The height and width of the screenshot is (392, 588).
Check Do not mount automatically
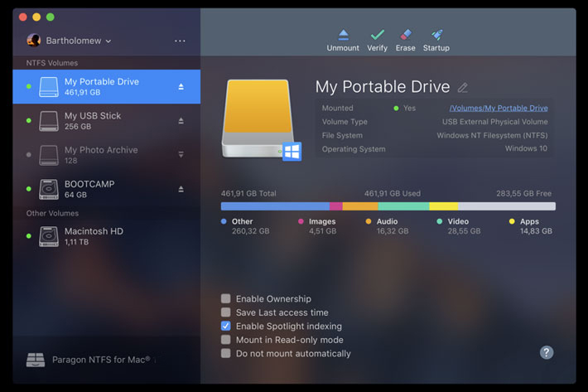[x=226, y=353]
